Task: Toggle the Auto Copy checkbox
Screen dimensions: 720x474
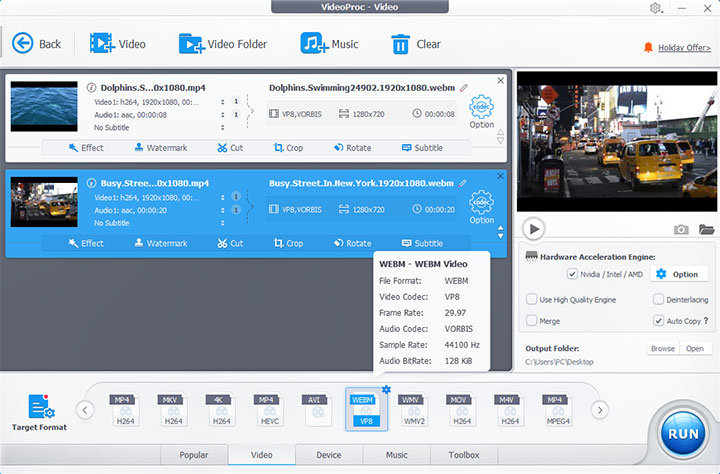Action: (658, 321)
